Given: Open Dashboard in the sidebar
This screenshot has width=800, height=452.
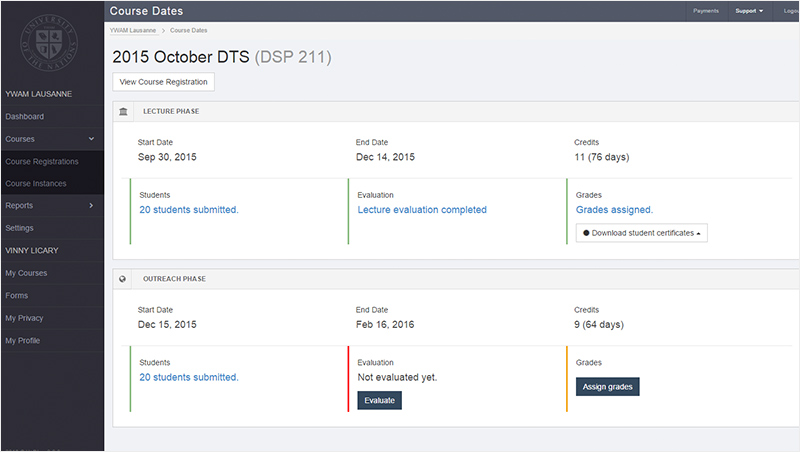Looking at the screenshot, I should [x=25, y=117].
